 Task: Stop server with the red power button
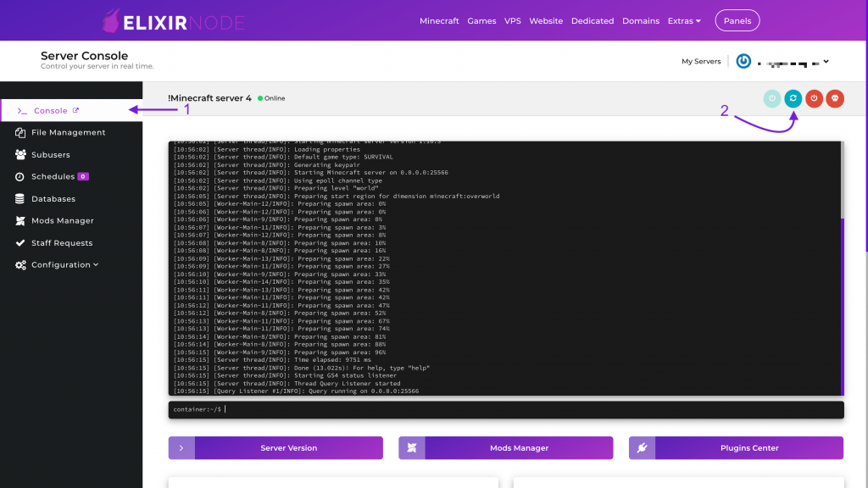tap(815, 98)
